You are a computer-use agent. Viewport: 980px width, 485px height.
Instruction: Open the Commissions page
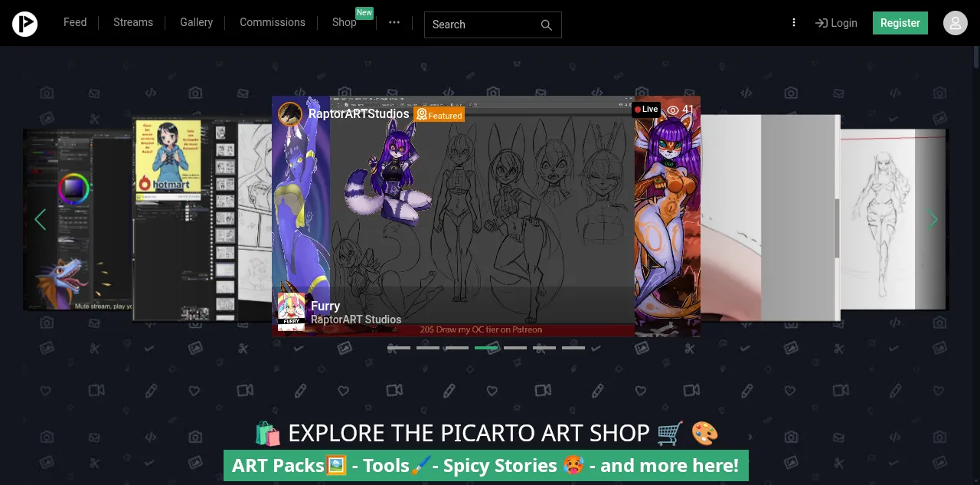click(273, 22)
